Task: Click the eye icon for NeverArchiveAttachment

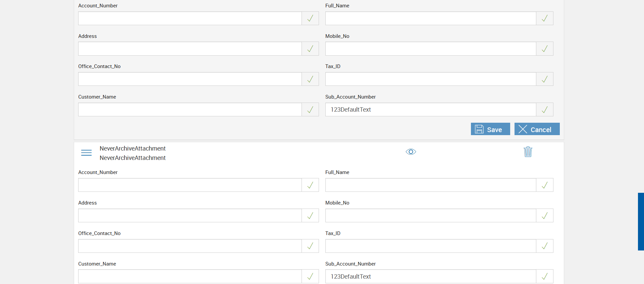Action: coord(411,152)
